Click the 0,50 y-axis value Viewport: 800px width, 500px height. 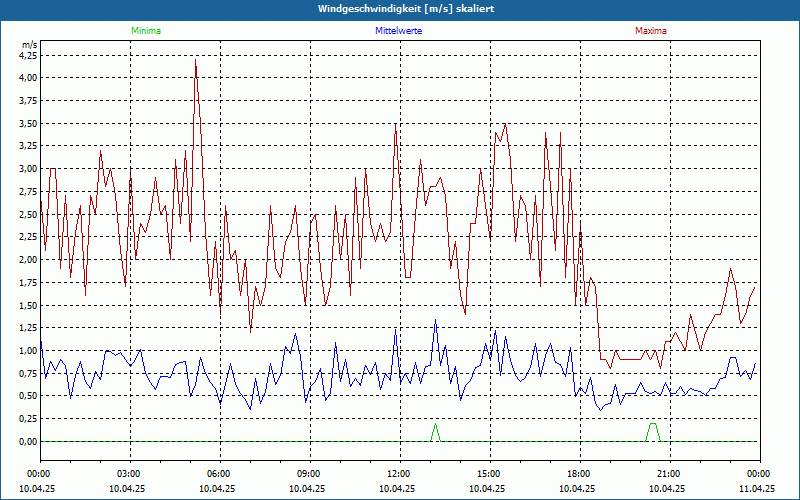coord(28,396)
